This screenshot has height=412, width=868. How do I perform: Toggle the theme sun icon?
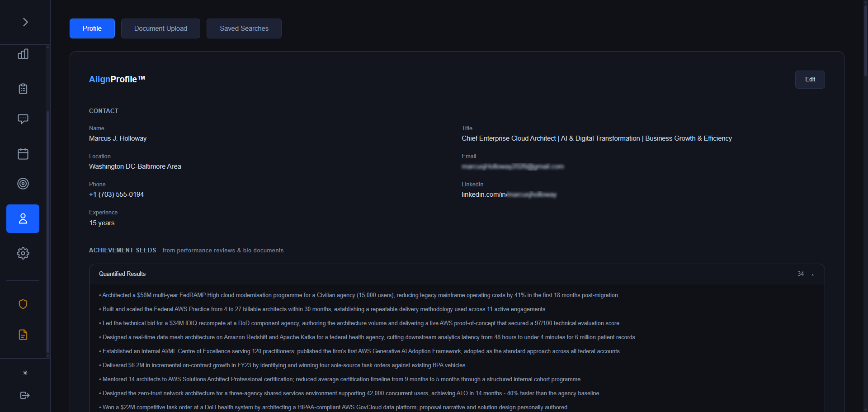pyautogui.click(x=25, y=373)
